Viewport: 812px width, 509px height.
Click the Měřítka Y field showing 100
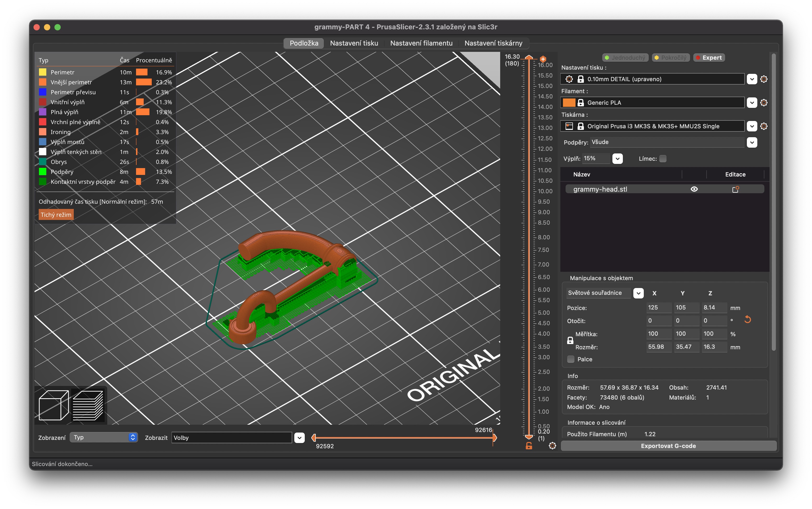[x=686, y=334]
